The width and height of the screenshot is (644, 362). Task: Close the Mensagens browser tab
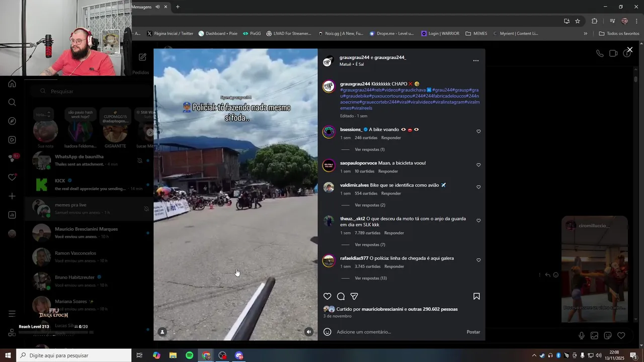coord(166,7)
